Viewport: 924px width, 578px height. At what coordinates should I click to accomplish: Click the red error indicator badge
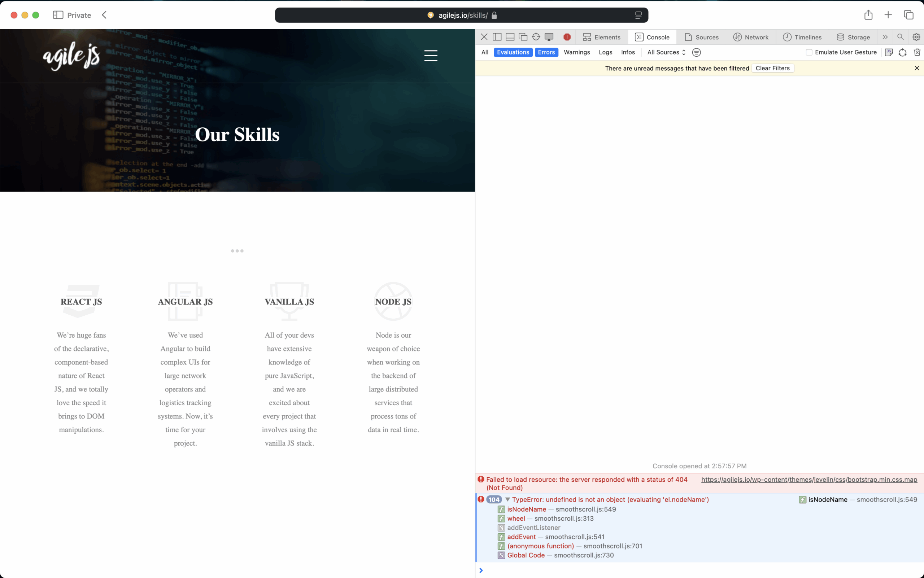click(567, 37)
